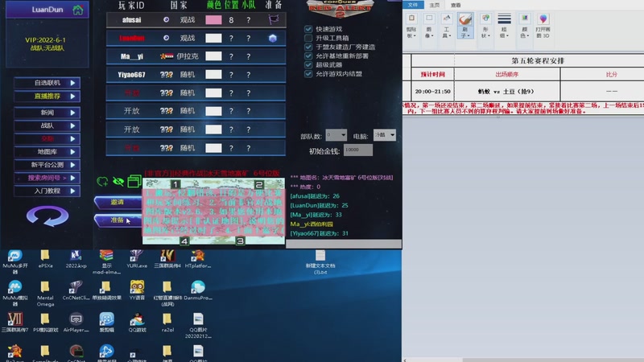Image resolution: width=644 pixels, height=362 pixels.
Task: Open YURI.exe desktop shortcut
Action: point(137,259)
